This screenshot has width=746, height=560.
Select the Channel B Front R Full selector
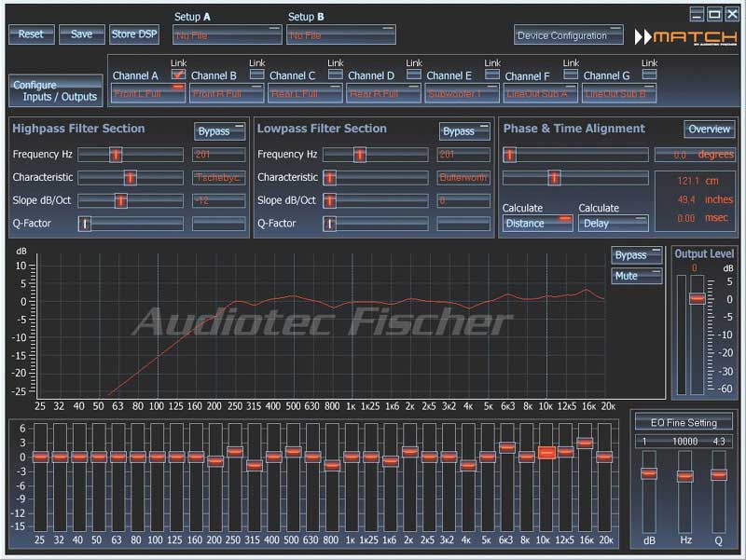click(227, 93)
